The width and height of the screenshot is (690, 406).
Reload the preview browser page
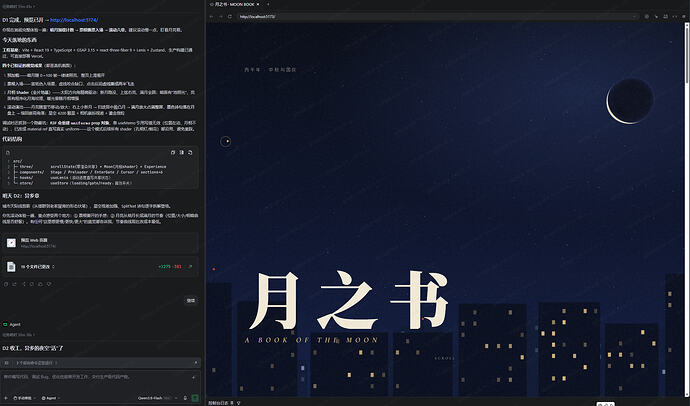click(229, 16)
